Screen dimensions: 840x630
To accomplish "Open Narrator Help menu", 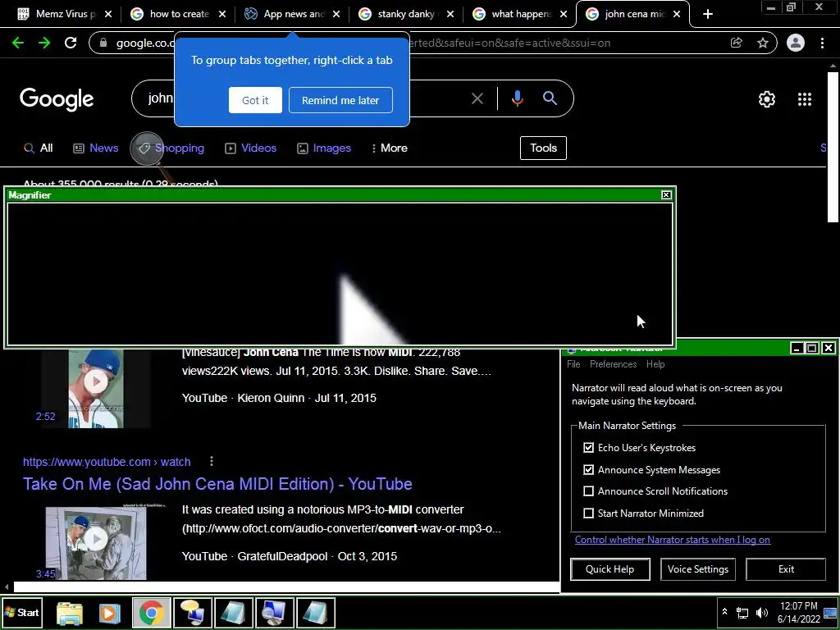I will tap(655, 364).
